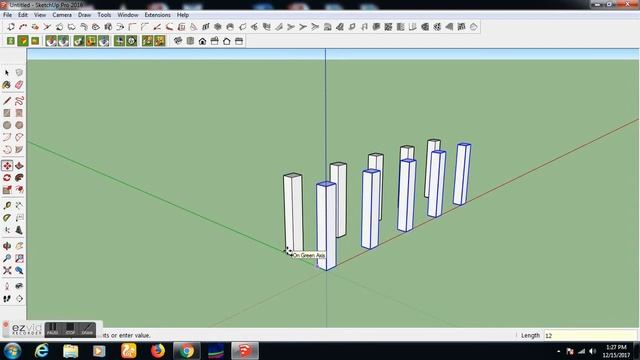Select the arrow Select tool
This screenshot has height=360, width=640.
click(x=7, y=73)
